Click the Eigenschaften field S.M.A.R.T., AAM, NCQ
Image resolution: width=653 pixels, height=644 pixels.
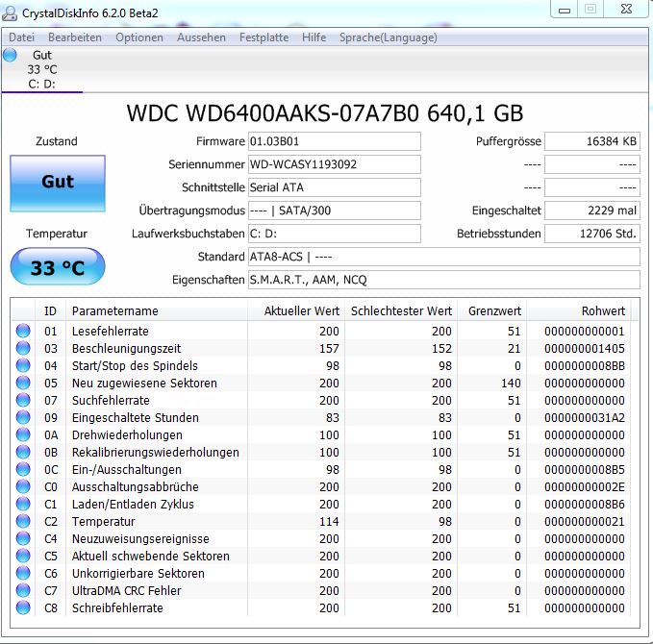tap(444, 280)
